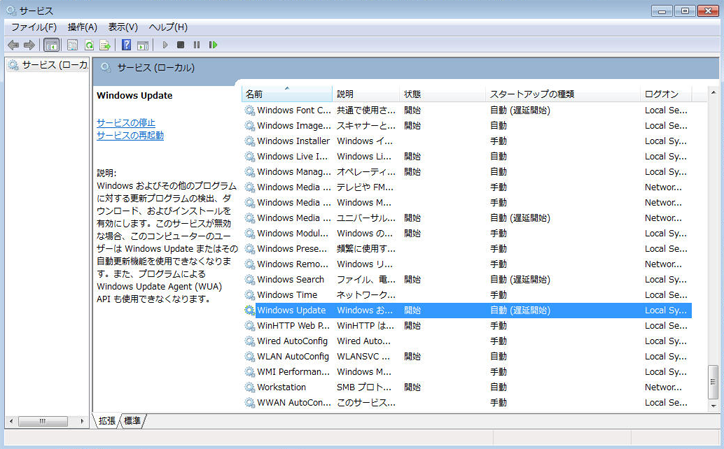This screenshot has width=724, height=449.
Task: Click gear icon of Windows Font Cache row
Action: click(250, 110)
